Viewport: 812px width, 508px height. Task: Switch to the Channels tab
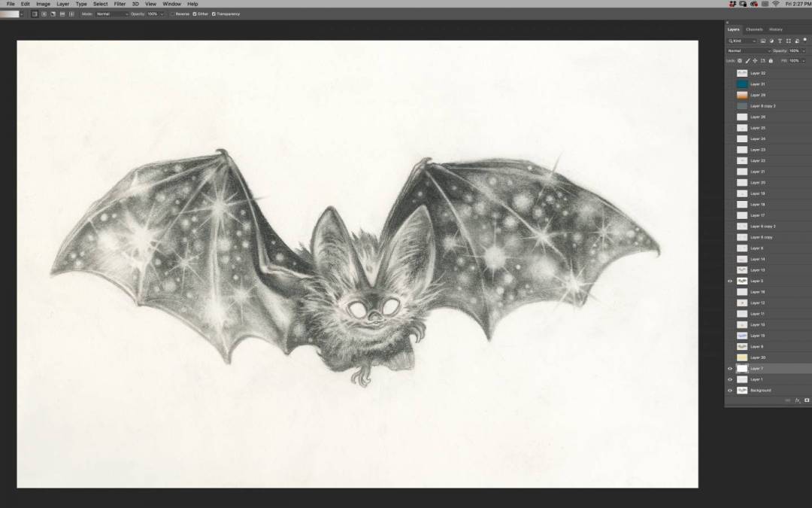(754, 29)
